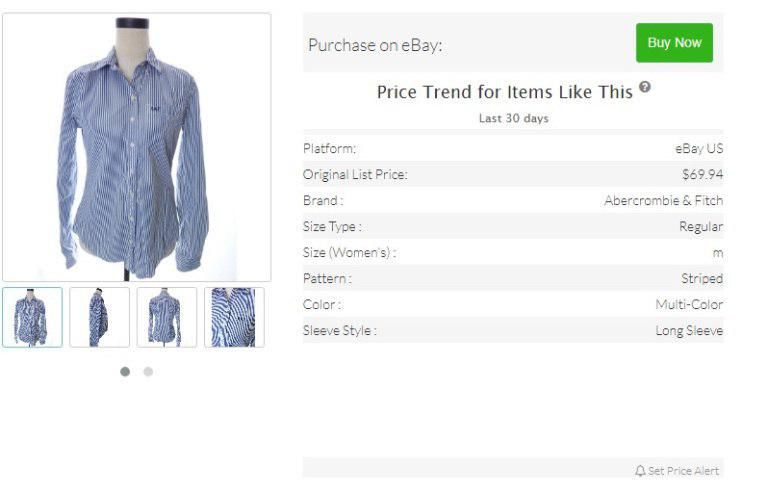Select the side-view shirt thumbnail
Image resolution: width=768 pixels, height=493 pixels.
tap(99, 317)
